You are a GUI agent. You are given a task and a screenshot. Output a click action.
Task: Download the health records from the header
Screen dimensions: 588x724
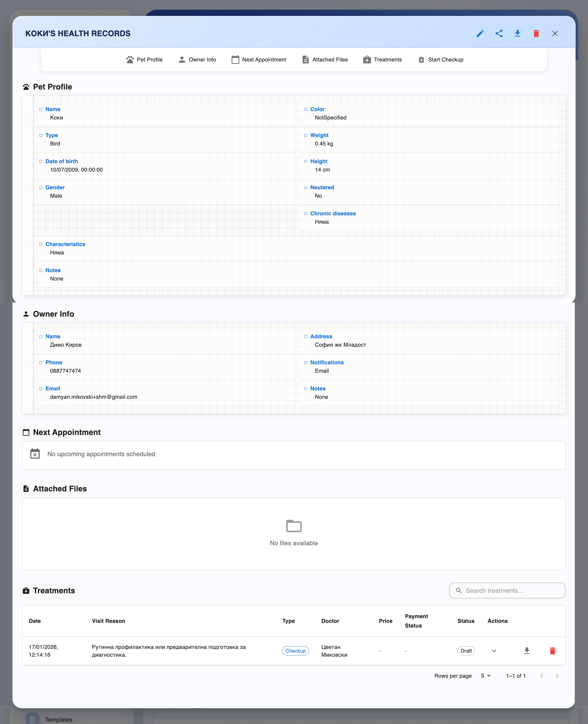tap(517, 33)
